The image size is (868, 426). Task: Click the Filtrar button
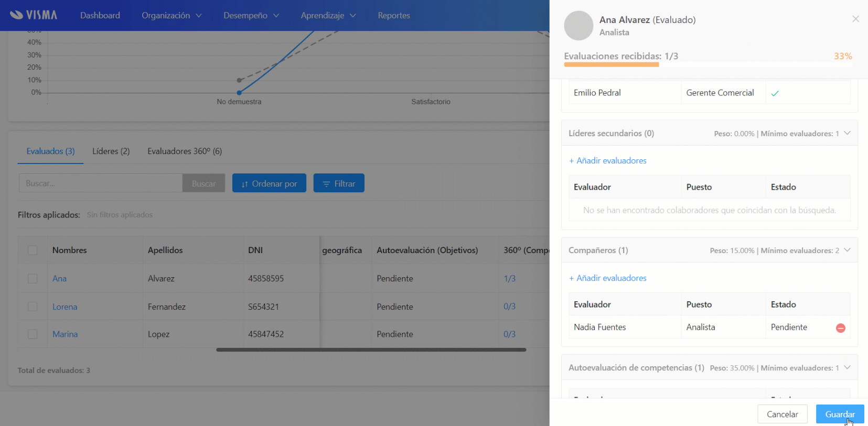(339, 183)
